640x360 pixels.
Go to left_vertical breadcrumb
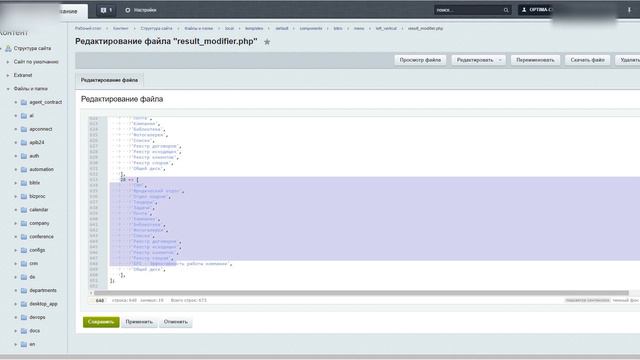[x=386, y=29]
